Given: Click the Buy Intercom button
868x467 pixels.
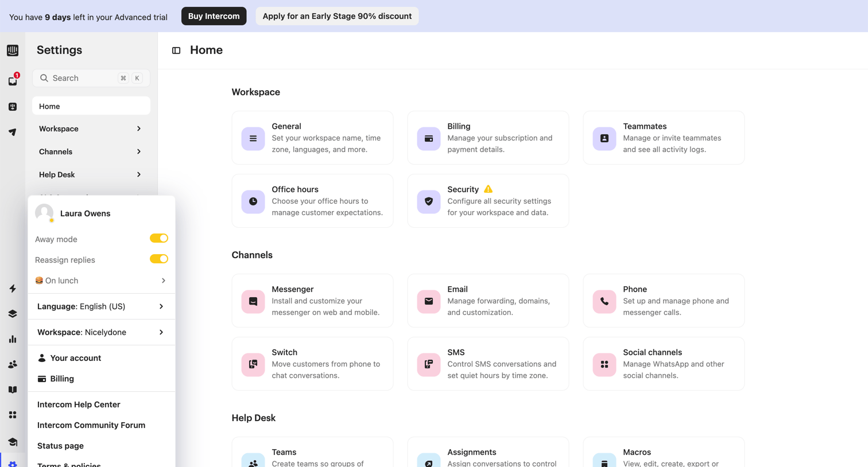Looking at the screenshot, I should click(214, 16).
